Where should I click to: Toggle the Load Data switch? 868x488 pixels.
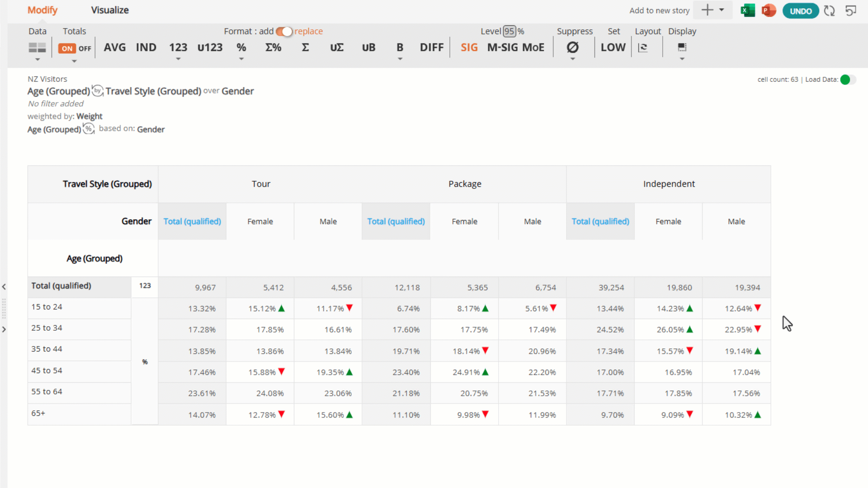pyautogui.click(x=848, y=80)
